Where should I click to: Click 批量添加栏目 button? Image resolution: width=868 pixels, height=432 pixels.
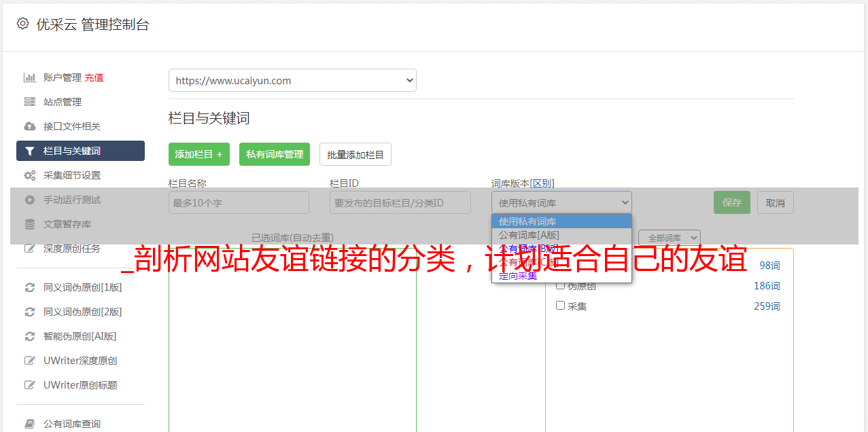[355, 154]
